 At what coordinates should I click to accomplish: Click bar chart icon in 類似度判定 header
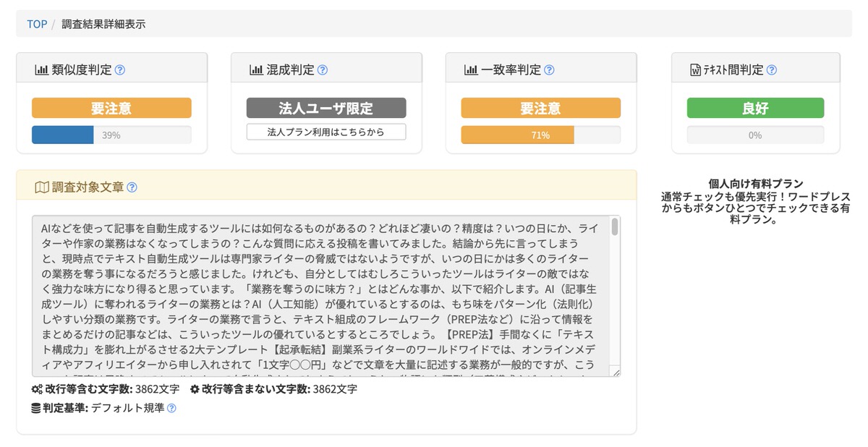41,70
